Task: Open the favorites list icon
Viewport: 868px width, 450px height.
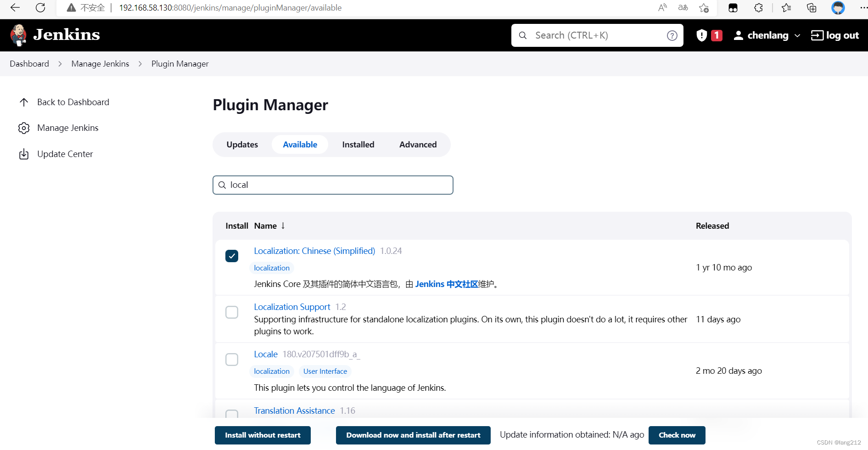Action: tap(786, 8)
